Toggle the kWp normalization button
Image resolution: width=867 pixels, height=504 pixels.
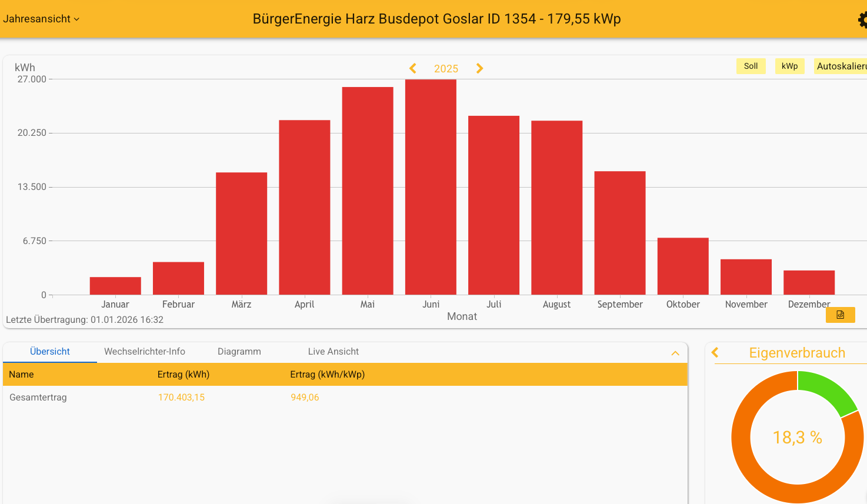(x=789, y=66)
